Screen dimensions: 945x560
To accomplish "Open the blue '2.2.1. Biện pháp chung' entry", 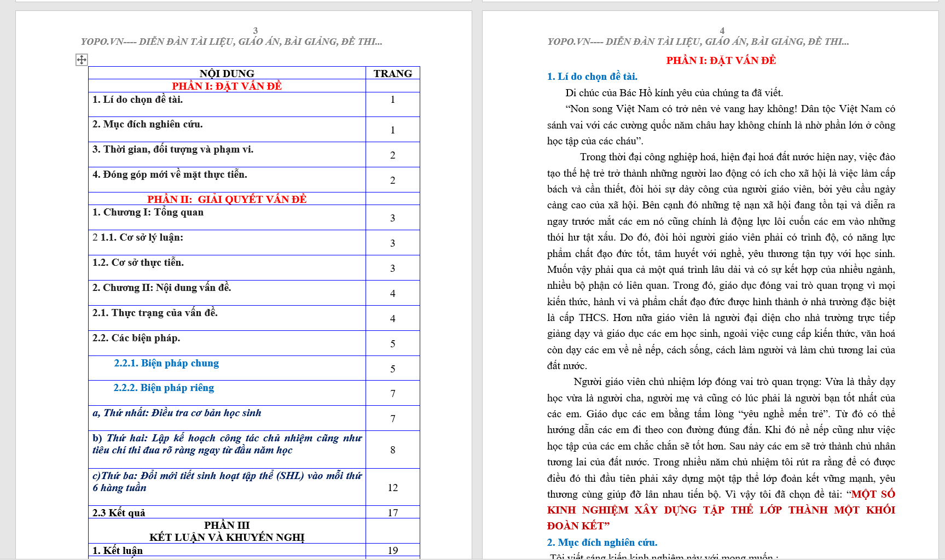I will pyautogui.click(x=166, y=363).
